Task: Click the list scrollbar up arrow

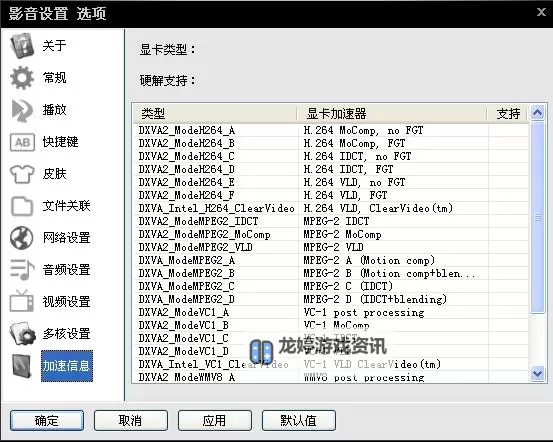Action: pos(537,113)
